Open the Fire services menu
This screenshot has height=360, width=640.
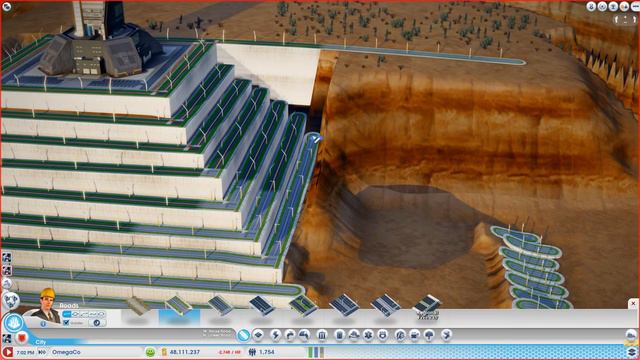click(354, 335)
